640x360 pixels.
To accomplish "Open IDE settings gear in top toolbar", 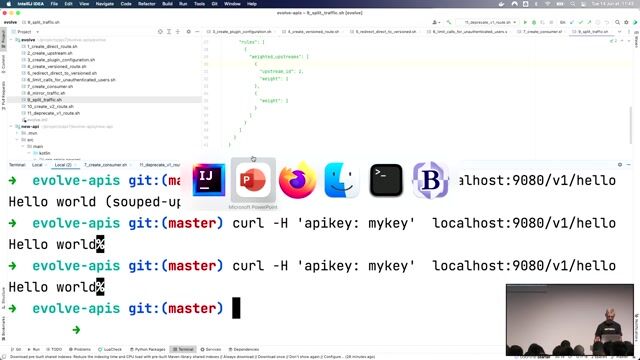I will point(626,22).
